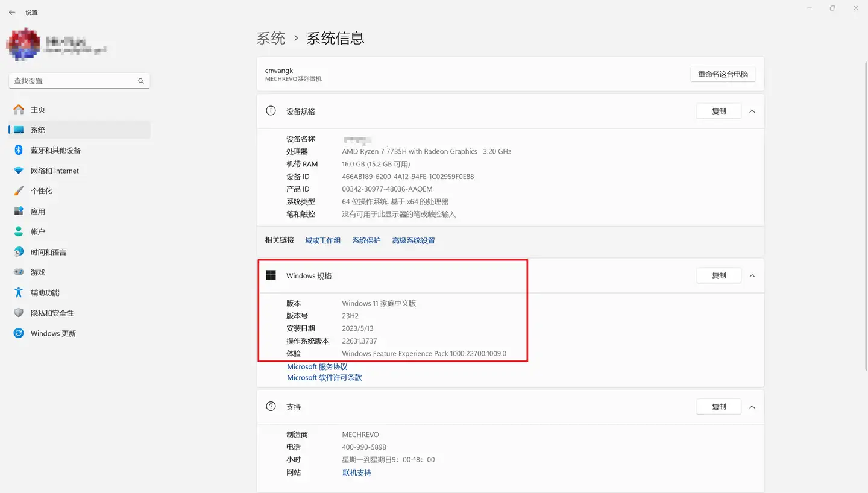868x493 pixels.
Task: Click the 版本号 value 23H2
Action: point(350,316)
